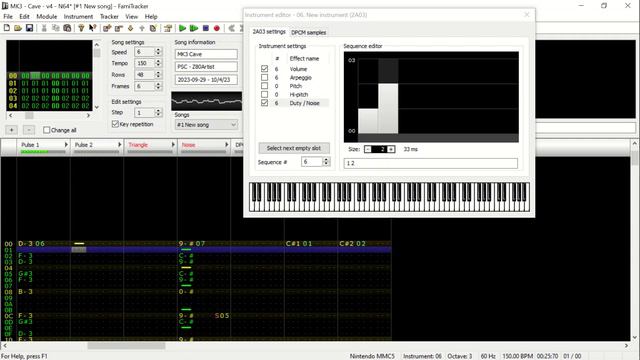Open the Songs dropdown '#1 New song'
Image resolution: width=640 pixels, height=360 pixels.
pyautogui.click(x=206, y=124)
